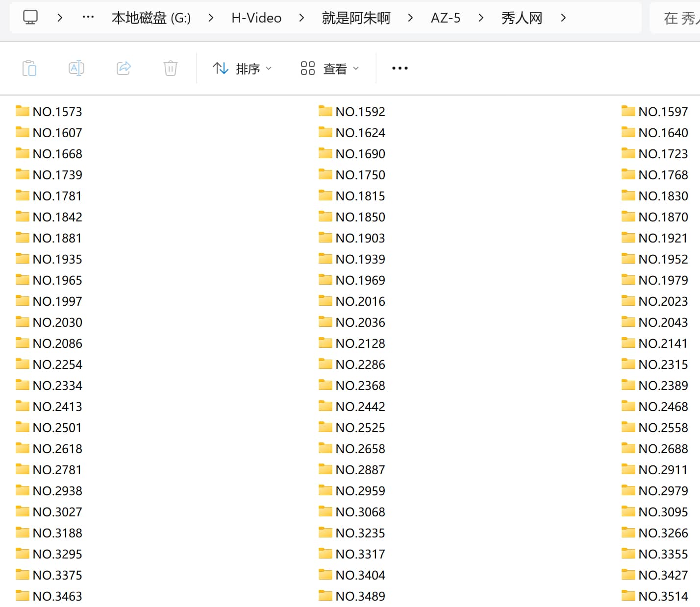The width and height of the screenshot is (700, 607).
Task: Navigate to H-Video in the breadcrumb
Action: click(x=255, y=17)
